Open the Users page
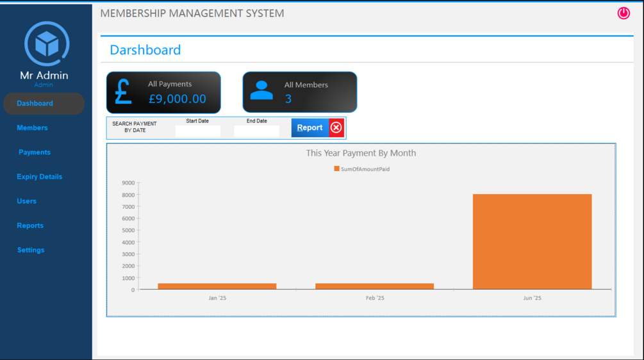The image size is (644, 360). [27, 201]
